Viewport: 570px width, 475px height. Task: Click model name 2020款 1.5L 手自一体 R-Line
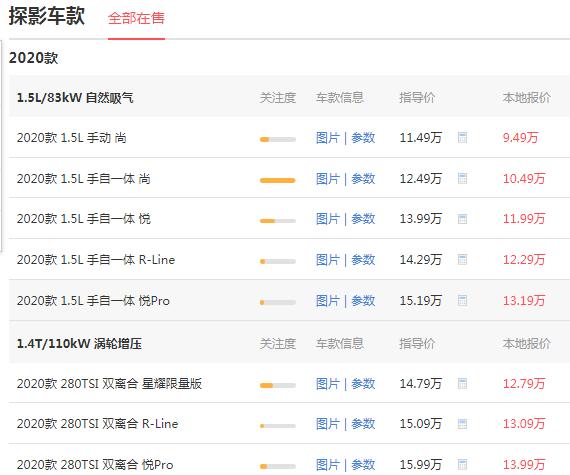(96, 260)
